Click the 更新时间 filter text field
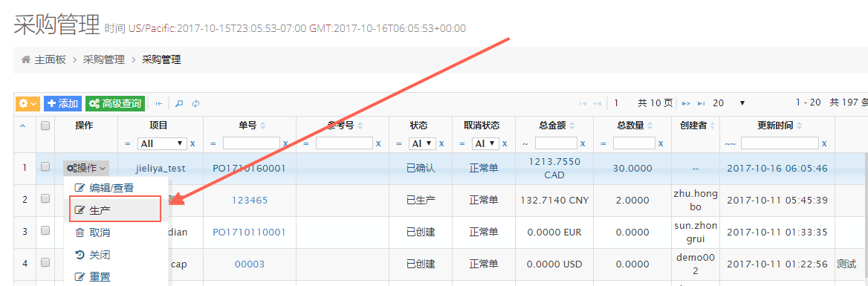The width and height of the screenshot is (868, 286). [x=780, y=143]
